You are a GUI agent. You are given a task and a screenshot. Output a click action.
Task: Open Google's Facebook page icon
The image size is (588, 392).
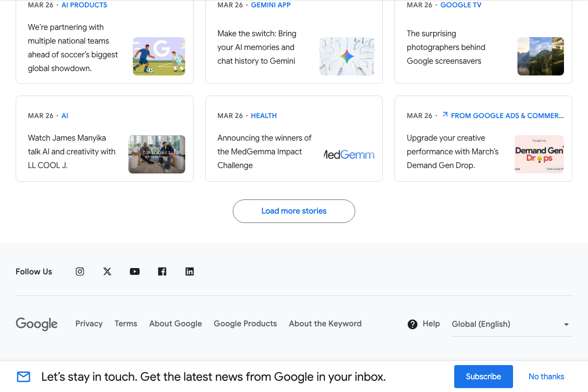[162, 271]
